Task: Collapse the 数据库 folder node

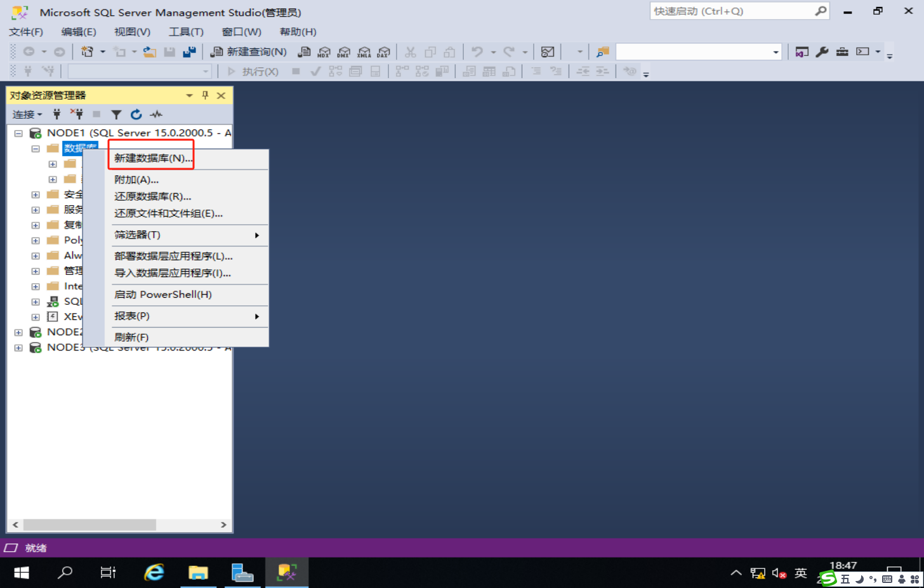Action: click(36, 149)
